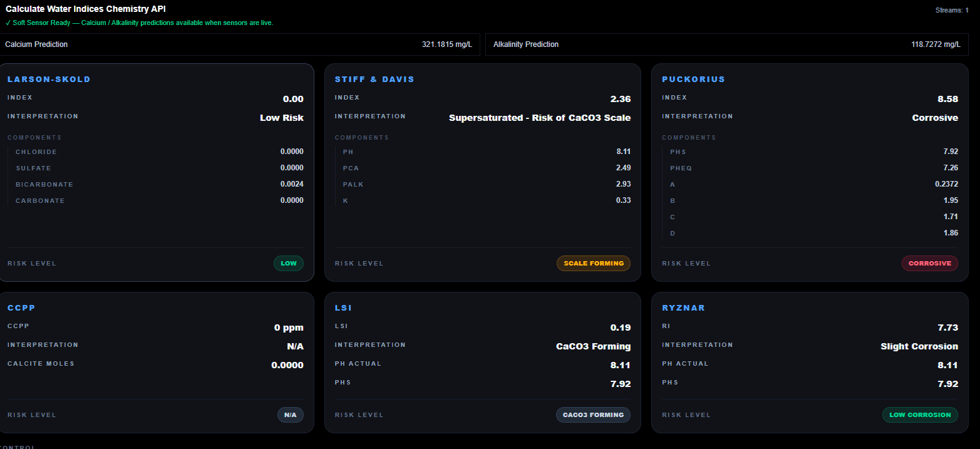Select the Bicarbonate value 0.0024

pyautogui.click(x=292, y=184)
